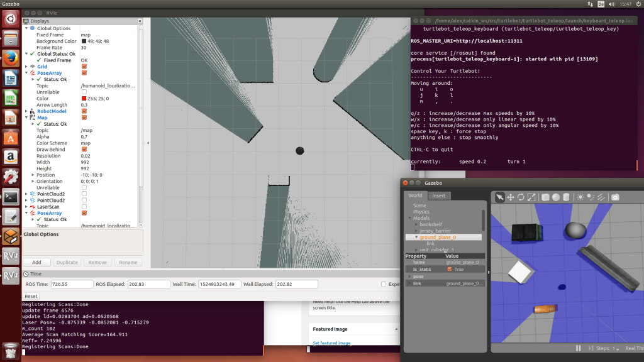Toggle is_static True checkbox in Gazebo

(449, 269)
